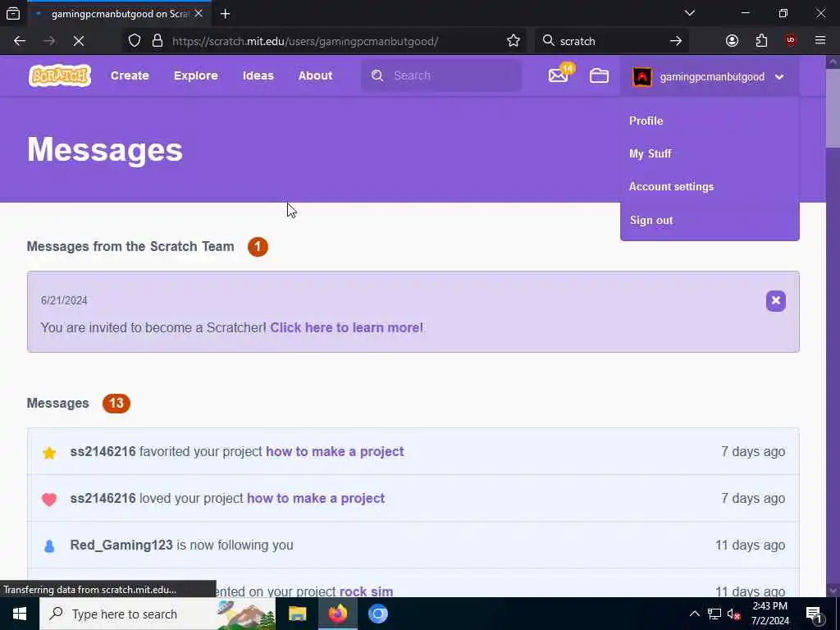Viewport: 840px width, 630px height.
Task: Click the muted volume tray icon
Action: tap(734, 614)
